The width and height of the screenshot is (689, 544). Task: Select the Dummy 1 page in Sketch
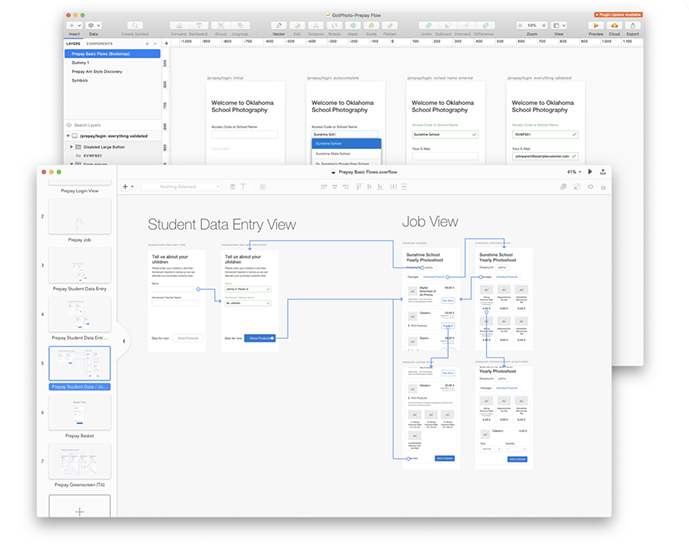[80, 63]
